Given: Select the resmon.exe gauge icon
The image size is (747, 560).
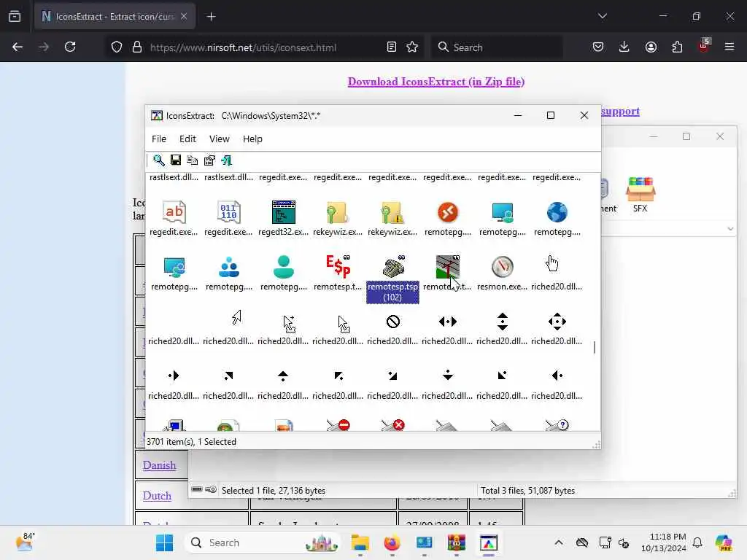Looking at the screenshot, I should [502, 267].
